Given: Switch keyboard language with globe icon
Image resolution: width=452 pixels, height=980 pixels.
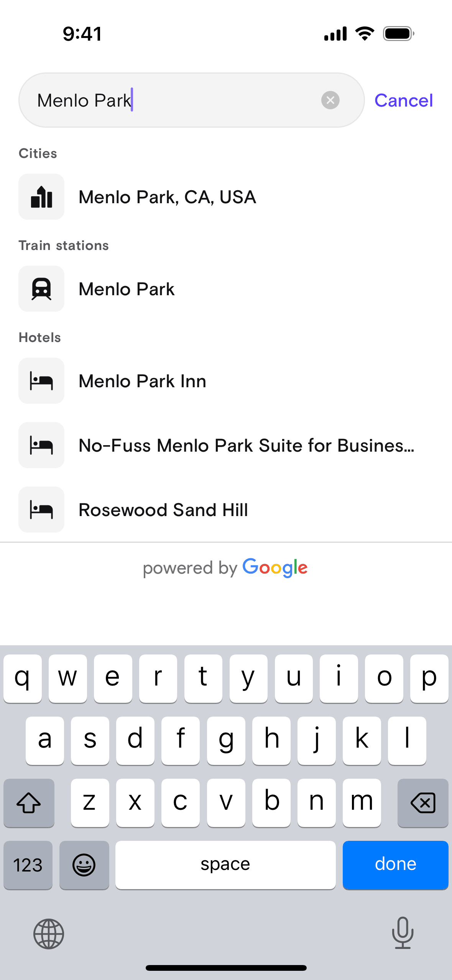Looking at the screenshot, I should (x=49, y=934).
